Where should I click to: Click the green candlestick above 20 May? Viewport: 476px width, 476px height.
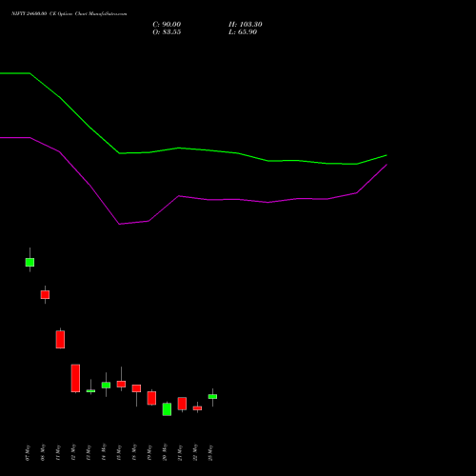167,409
